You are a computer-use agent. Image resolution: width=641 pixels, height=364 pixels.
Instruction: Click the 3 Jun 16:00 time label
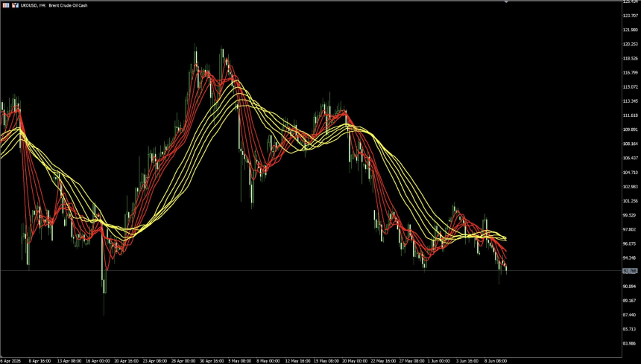pyautogui.click(x=467, y=361)
